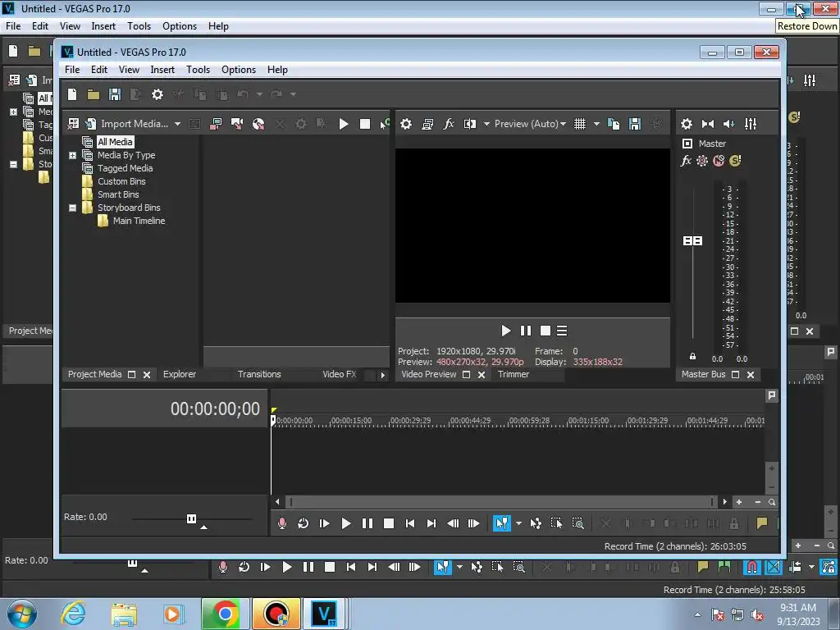Screen dimensions: 840x630
Task: Collapse Storyboard Bins in front window
Action: point(73,208)
